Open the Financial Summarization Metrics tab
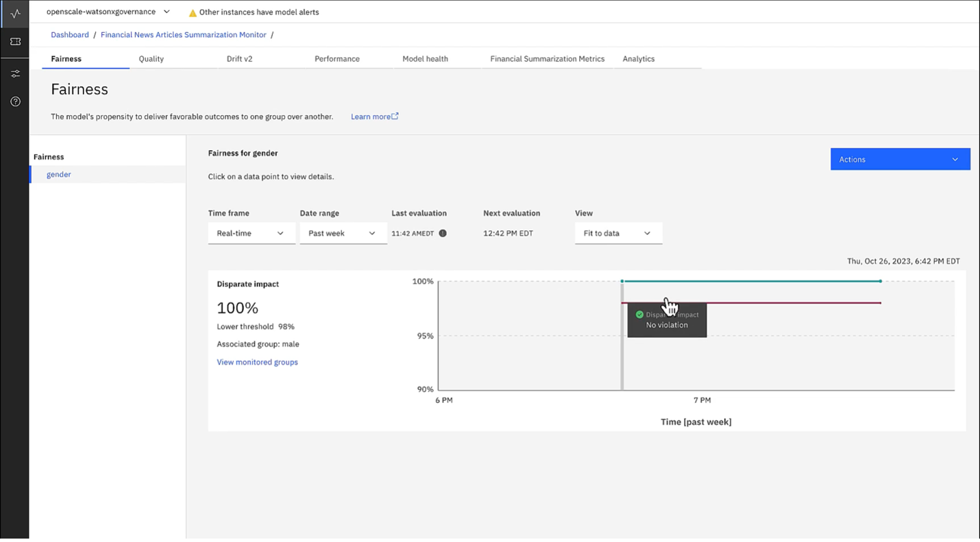 pos(547,59)
